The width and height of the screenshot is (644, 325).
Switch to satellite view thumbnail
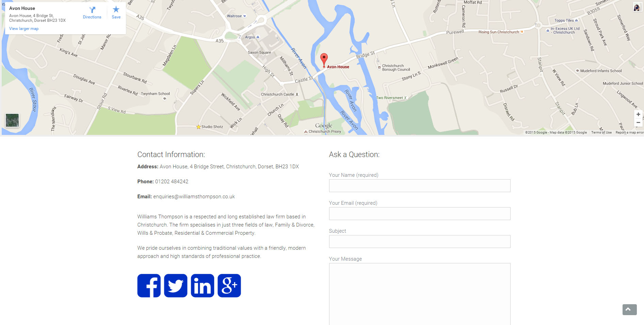[x=12, y=120]
